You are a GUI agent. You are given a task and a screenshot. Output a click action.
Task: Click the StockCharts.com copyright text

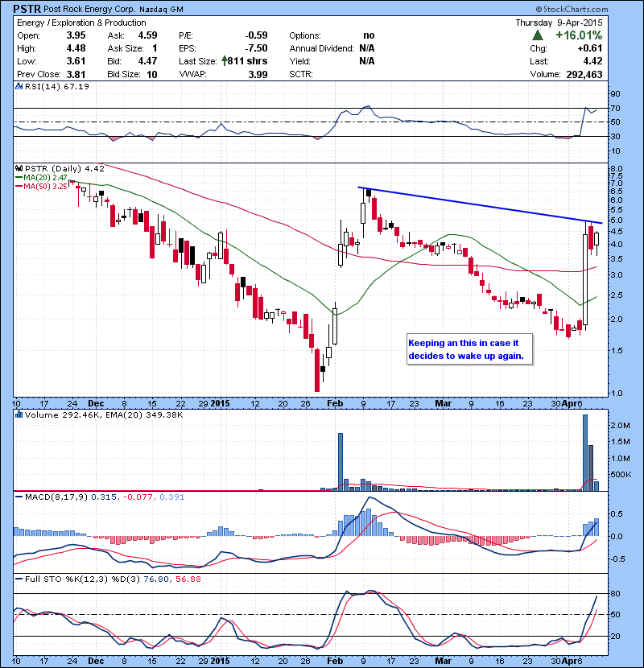572,9
